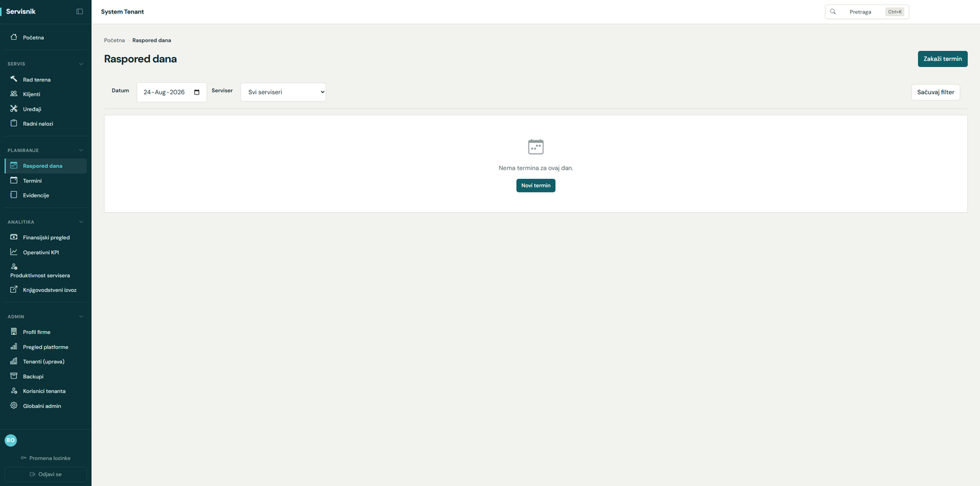Viewport: 980px width, 486px height.
Task: Collapse the SERVIS section chevron
Action: point(81,64)
